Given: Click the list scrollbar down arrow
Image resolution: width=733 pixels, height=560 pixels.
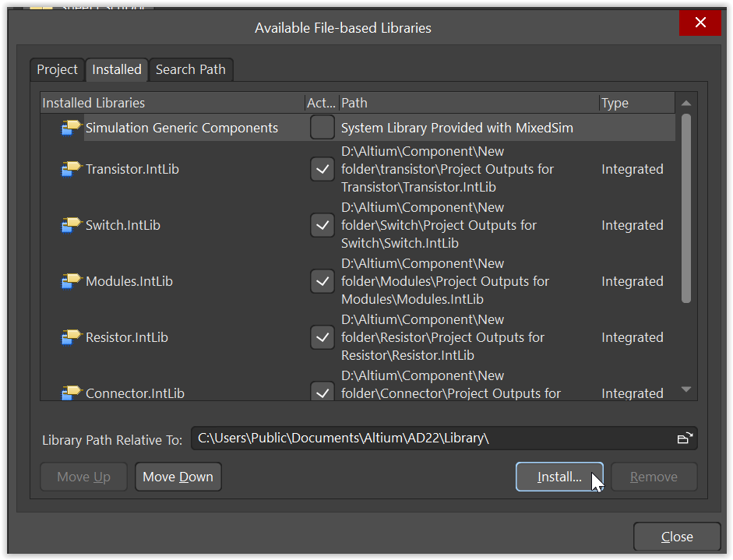Looking at the screenshot, I should coord(686,389).
